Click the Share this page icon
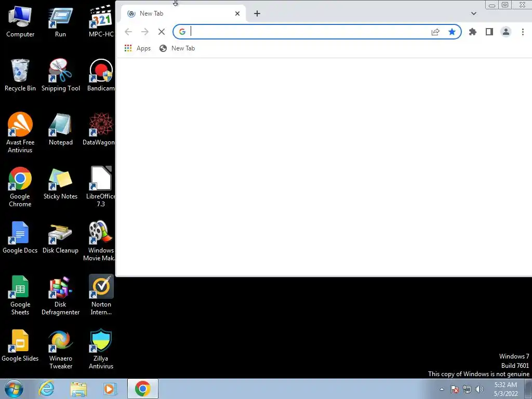Screen dimensions: 532x399 [x=435, y=32]
